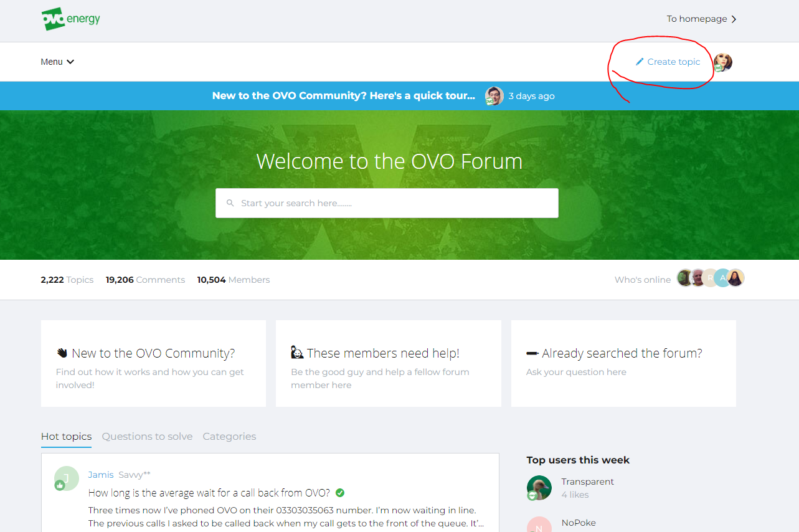Switch to the Hot topics tab

pyautogui.click(x=66, y=436)
